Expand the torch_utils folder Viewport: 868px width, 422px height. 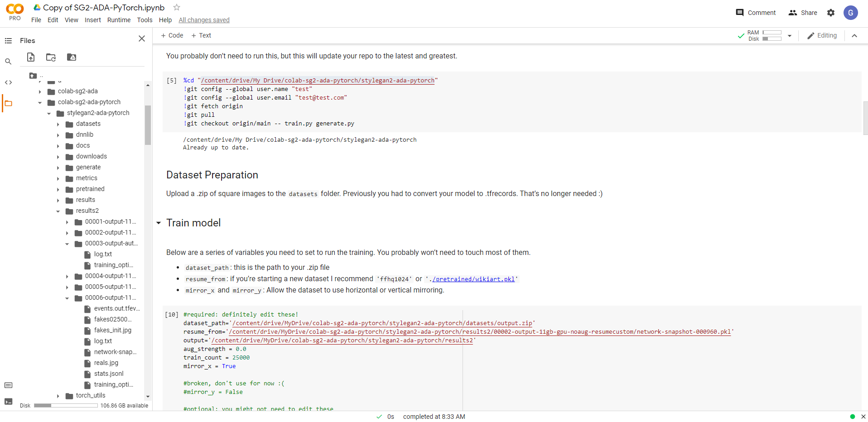[58, 396]
